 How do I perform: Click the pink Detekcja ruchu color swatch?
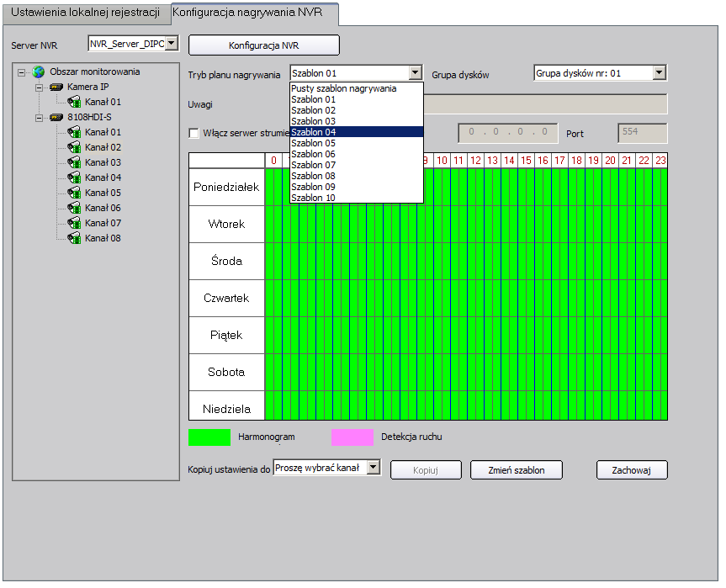pyautogui.click(x=352, y=437)
